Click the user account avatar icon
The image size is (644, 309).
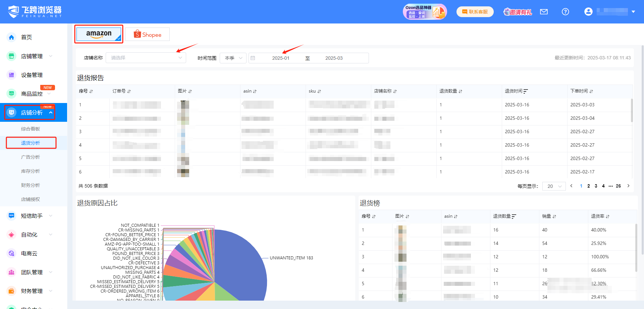tap(588, 12)
